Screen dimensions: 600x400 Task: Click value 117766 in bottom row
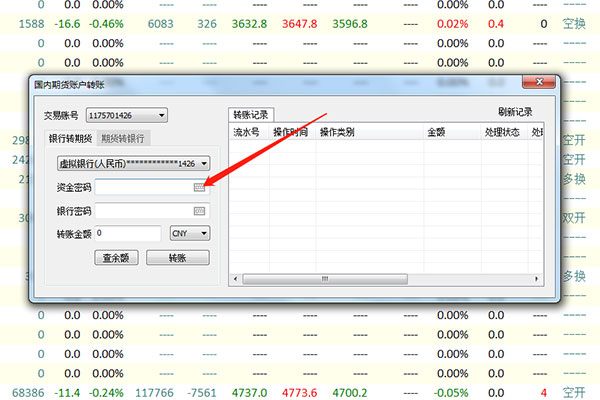(x=154, y=393)
